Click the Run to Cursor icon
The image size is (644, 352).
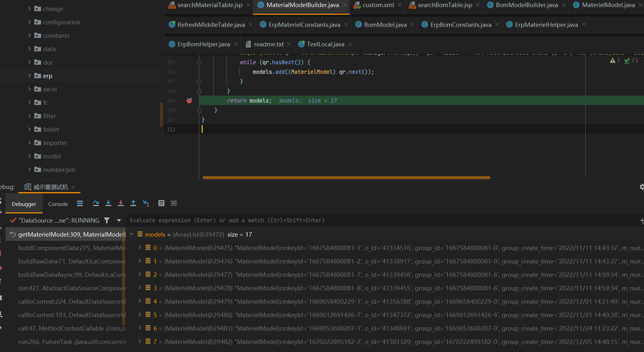pos(146,203)
